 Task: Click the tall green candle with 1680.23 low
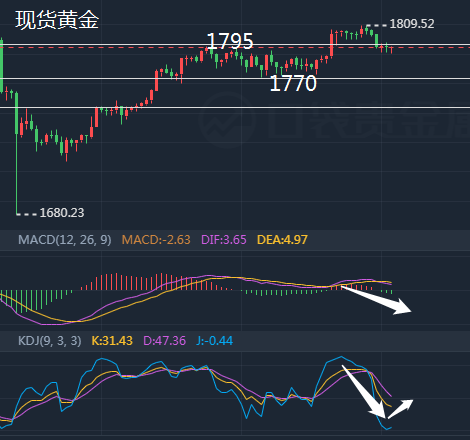(x=17, y=153)
